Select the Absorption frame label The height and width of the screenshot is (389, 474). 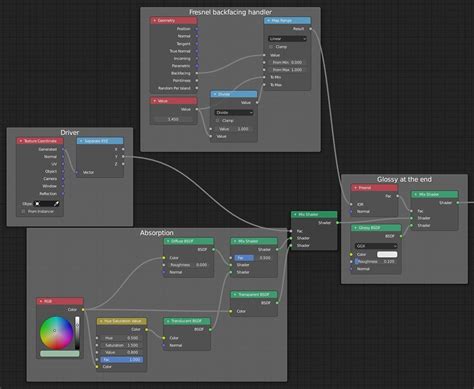pyautogui.click(x=157, y=233)
